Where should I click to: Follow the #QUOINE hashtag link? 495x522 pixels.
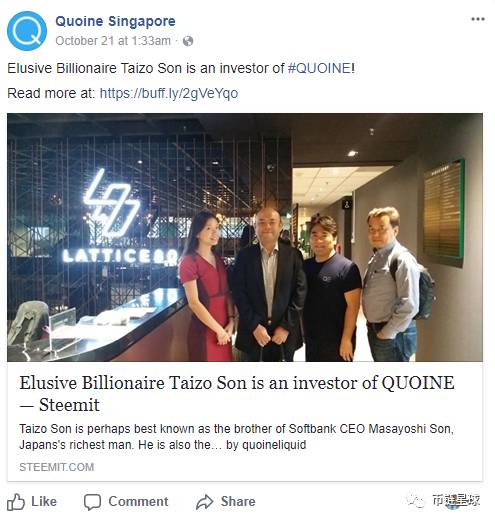319,68
